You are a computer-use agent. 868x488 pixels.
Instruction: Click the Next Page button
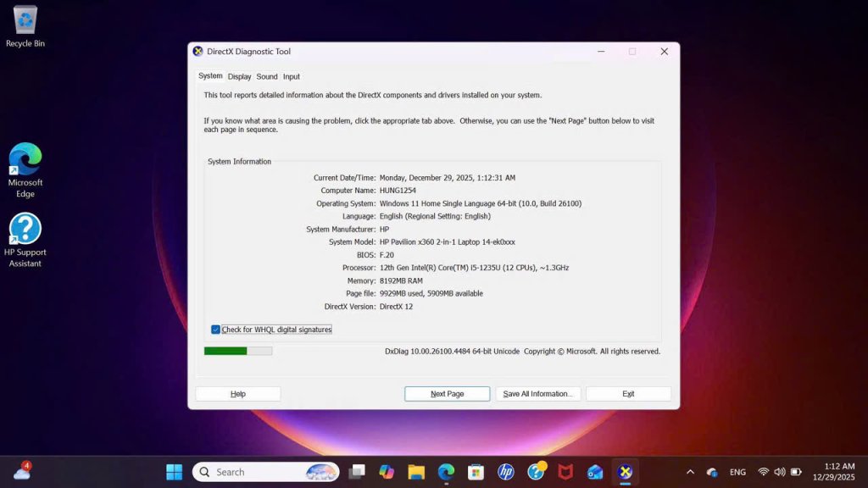pos(448,394)
